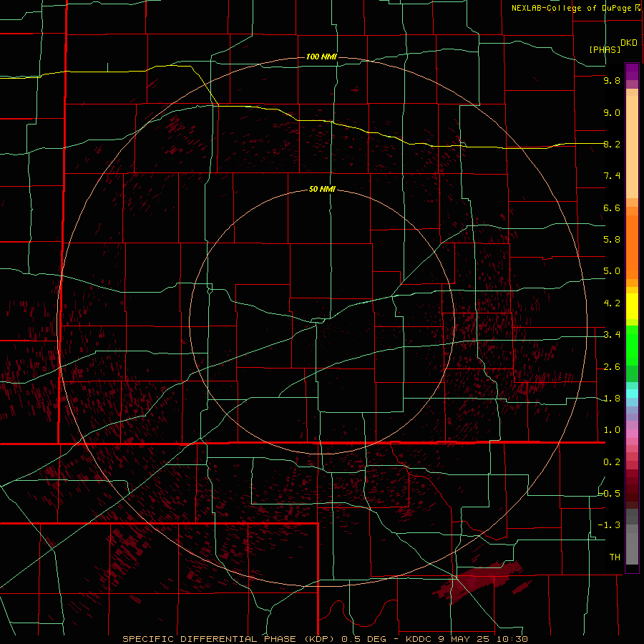Image resolution: width=644 pixels, height=644 pixels.
Task: Click the 1.0 scale value
Action: pyautogui.click(x=612, y=430)
